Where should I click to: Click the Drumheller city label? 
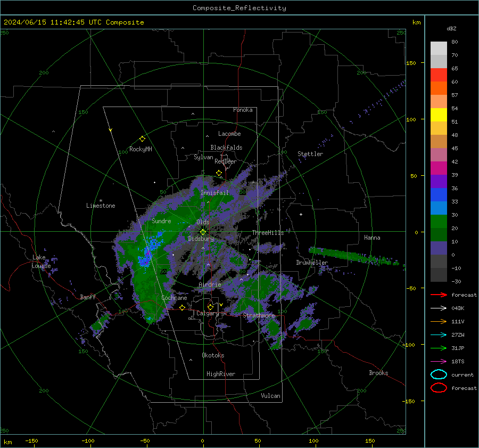point(312,263)
